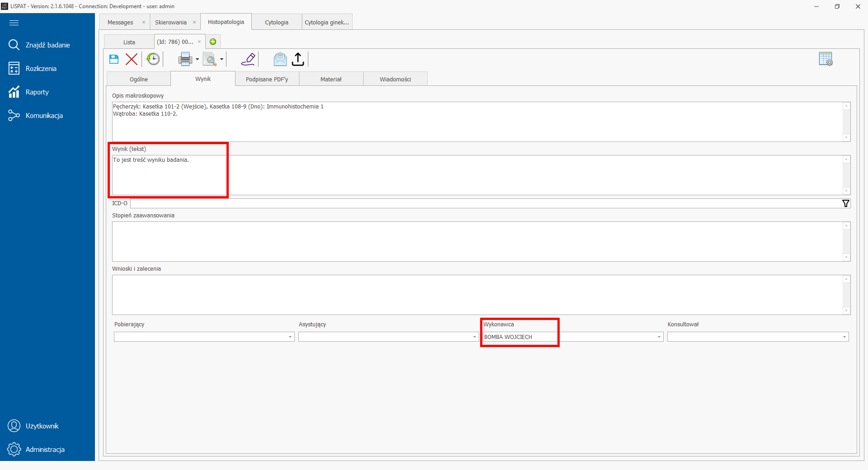The width and height of the screenshot is (868, 470).
Task: Click the document preview magnifier icon
Action: 210,59
